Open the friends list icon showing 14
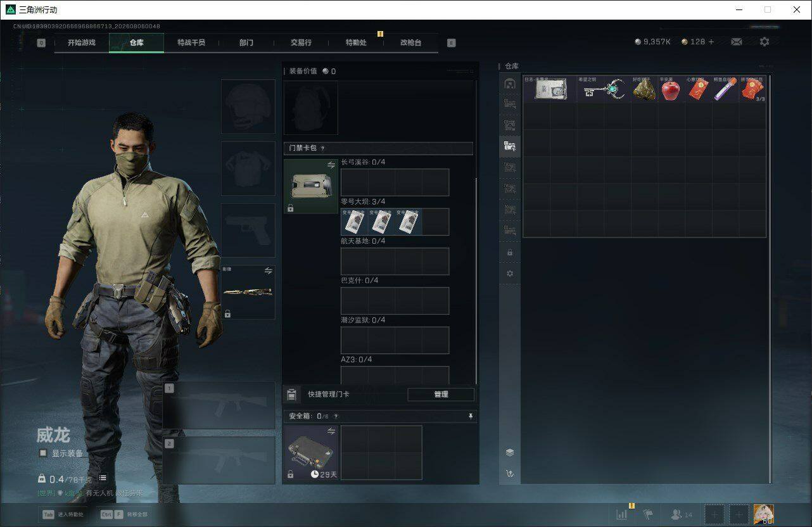Viewport: 812px width, 527px height. point(682,515)
